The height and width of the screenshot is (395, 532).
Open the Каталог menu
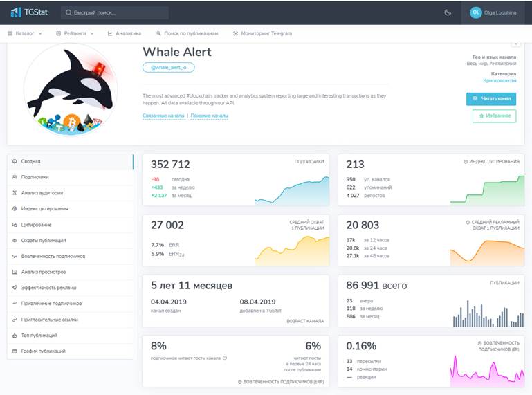click(25, 33)
